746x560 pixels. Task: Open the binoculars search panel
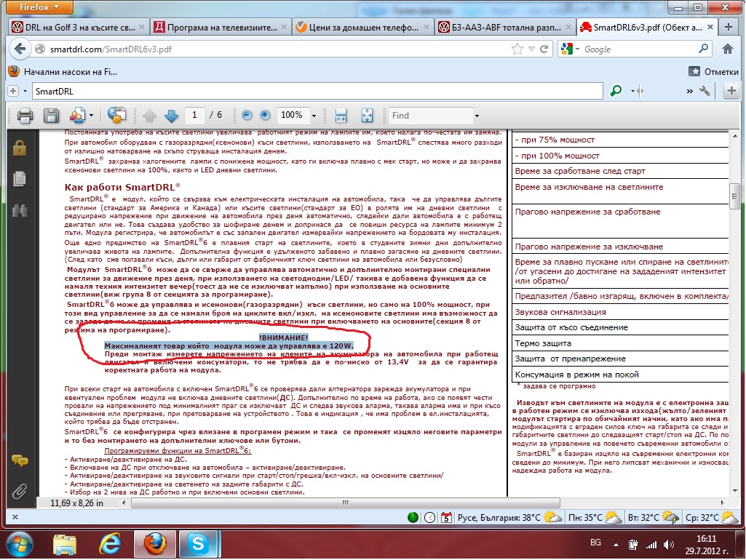(x=20, y=210)
